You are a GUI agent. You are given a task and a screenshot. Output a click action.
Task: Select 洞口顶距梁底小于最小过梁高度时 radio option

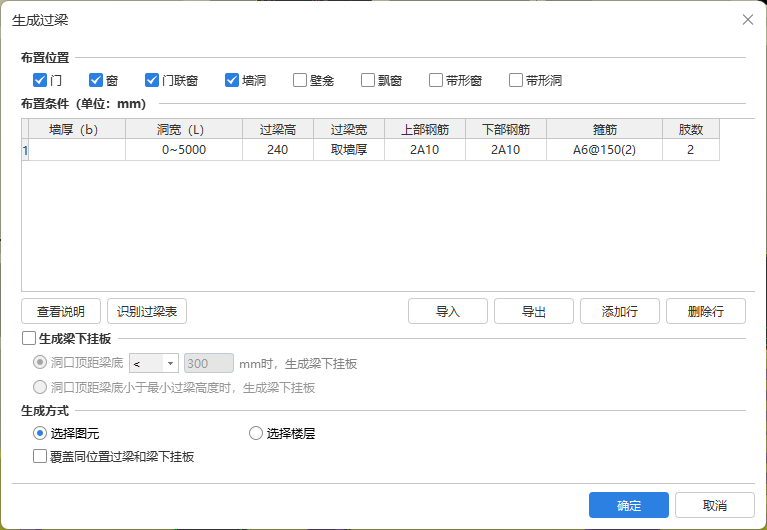[40, 387]
